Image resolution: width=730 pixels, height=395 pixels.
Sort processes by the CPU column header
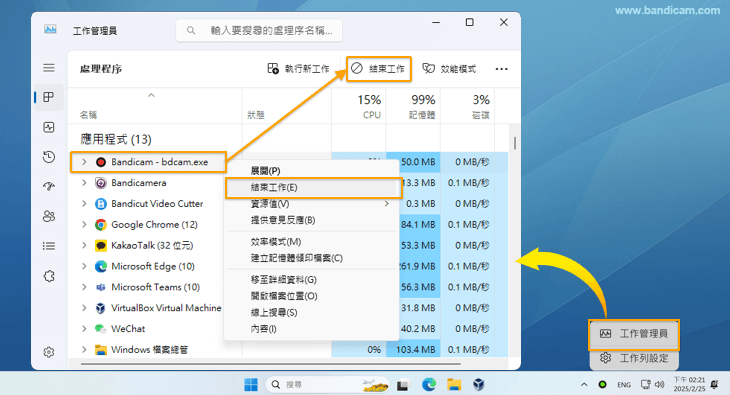pyautogui.click(x=358, y=106)
